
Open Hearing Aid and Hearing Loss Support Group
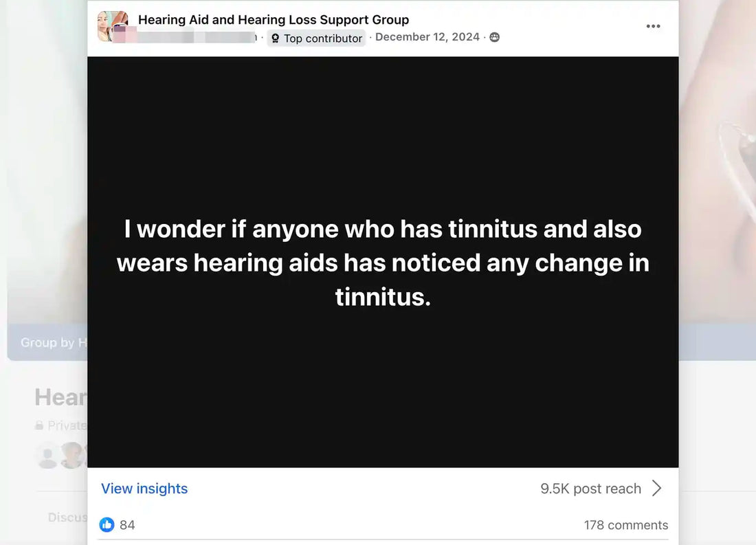274,20
